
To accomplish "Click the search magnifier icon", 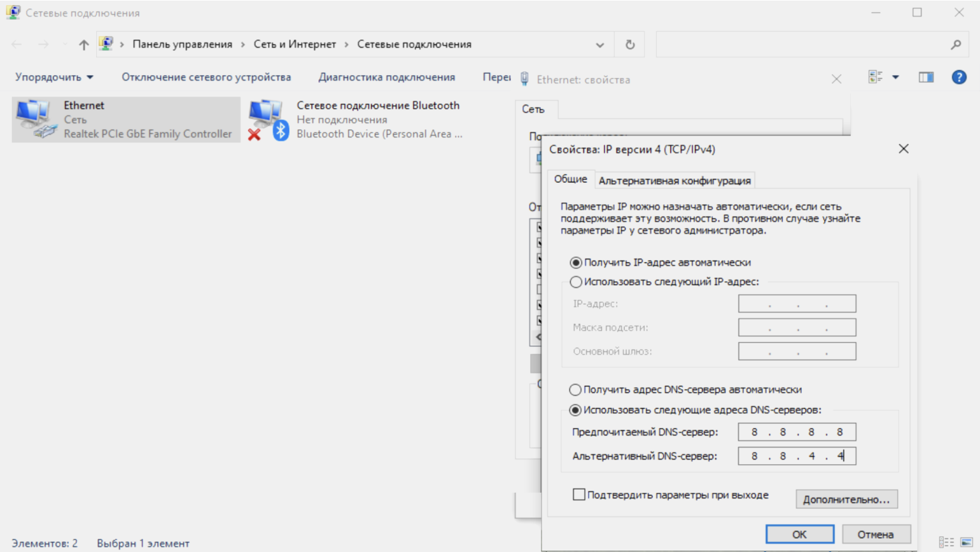I will click(x=955, y=45).
